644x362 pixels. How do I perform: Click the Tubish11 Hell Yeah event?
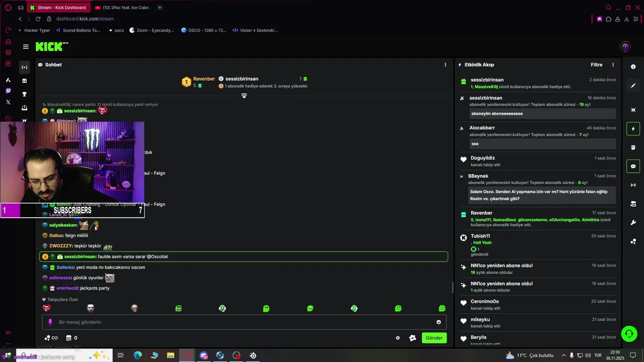coord(538,245)
